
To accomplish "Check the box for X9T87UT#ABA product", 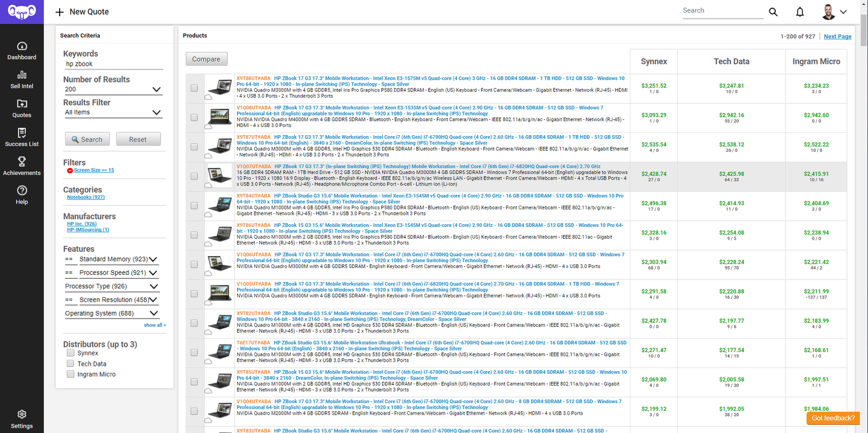I will [194, 147].
